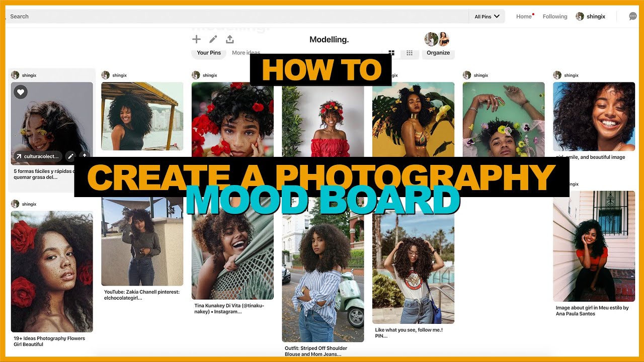Click caption "Outfit: Striped Off Shoulder Blouse and Mom Jeans..."

click(316, 351)
